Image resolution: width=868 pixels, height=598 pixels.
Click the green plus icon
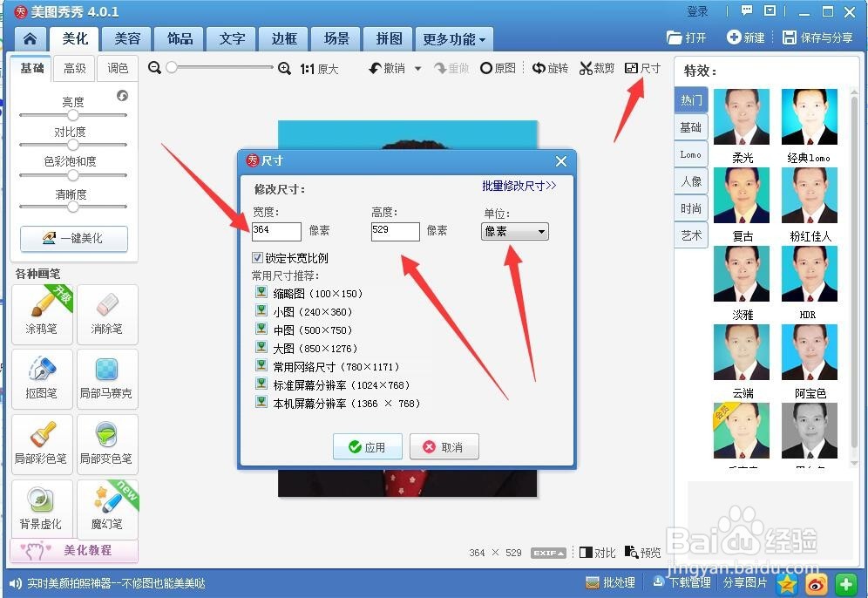pyautogui.click(x=846, y=583)
